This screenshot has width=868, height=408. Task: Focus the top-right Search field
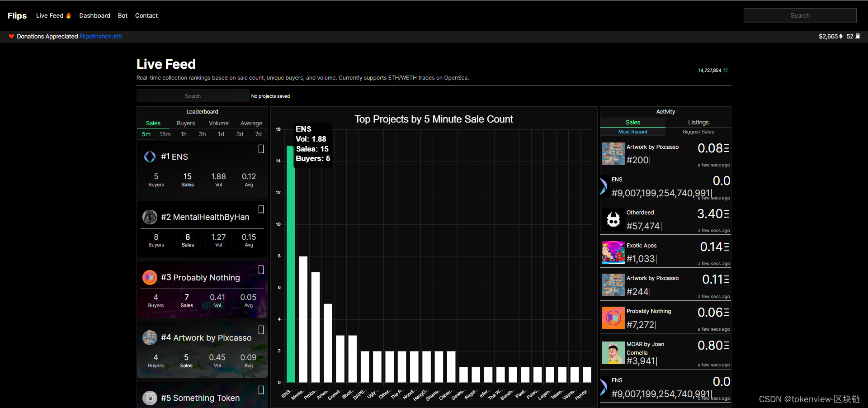coord(800,15)
